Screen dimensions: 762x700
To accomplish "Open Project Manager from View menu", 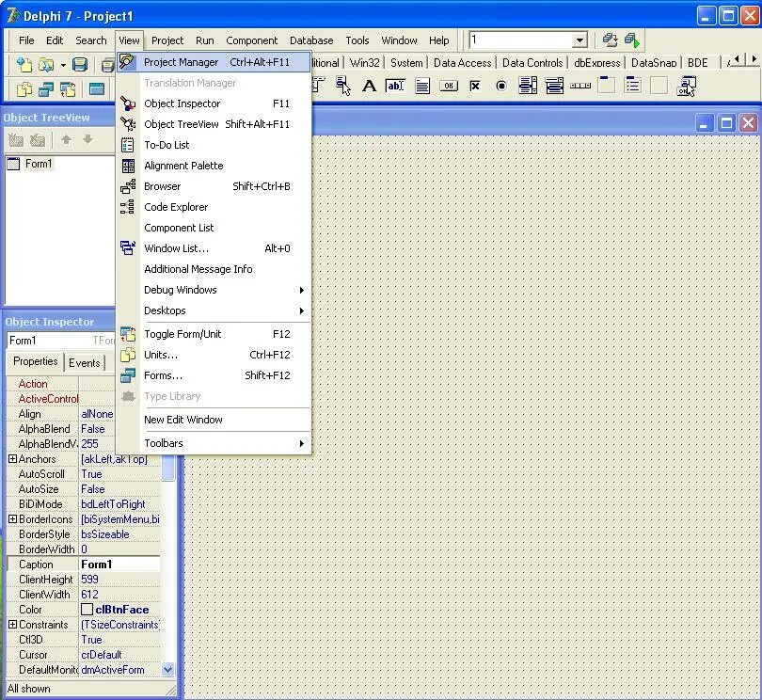I will pos(214,62).
